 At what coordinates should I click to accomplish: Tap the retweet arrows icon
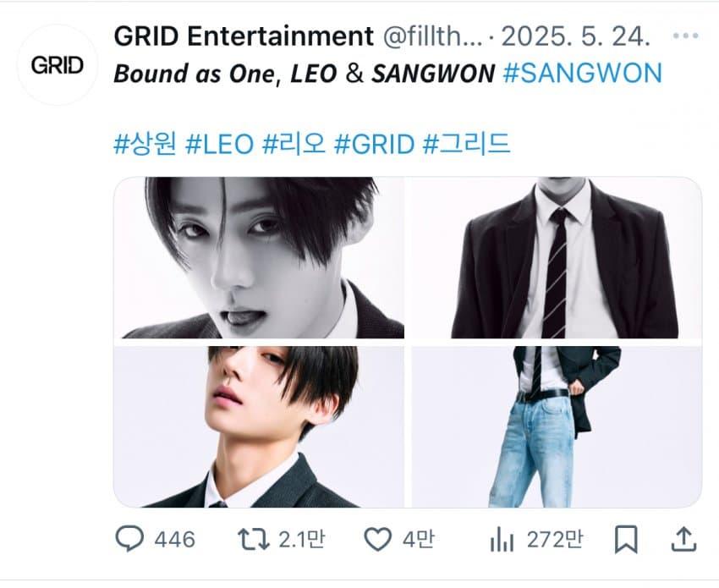[x=253, y=539]
